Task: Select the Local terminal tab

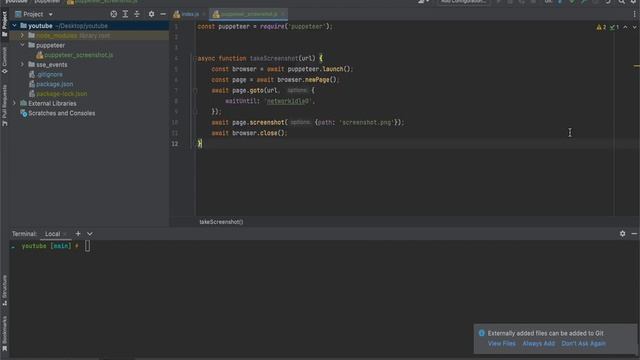Action: coord(52,234)
